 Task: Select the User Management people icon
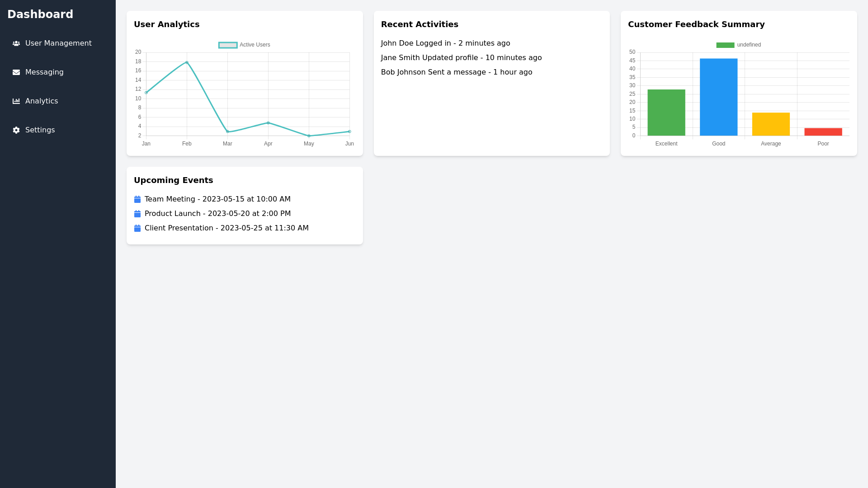click(x=16, y=43)
